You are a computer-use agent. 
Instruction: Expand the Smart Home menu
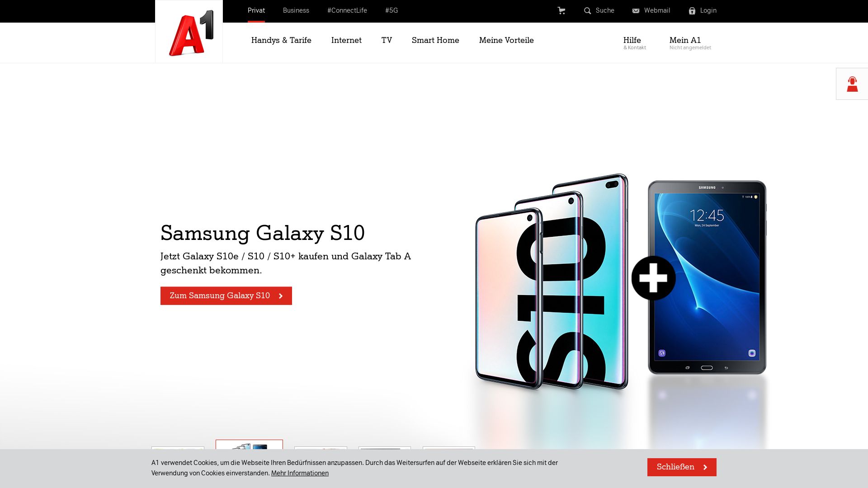(x=435, y=40)
